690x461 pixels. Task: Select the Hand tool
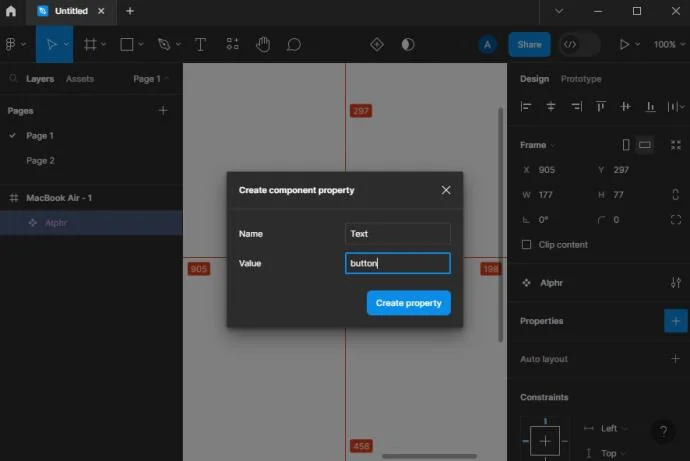[263, 44]
